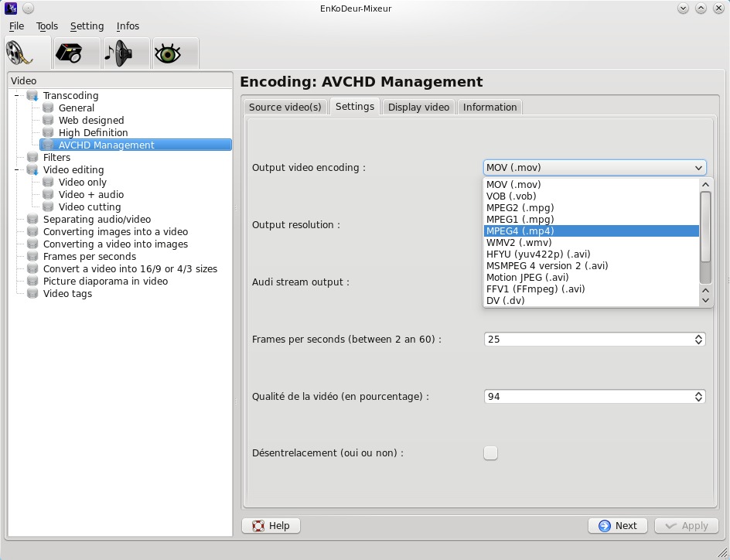Switch to the Source video(s) tab
Screen dimensions: 730x560
coord(285,107)
